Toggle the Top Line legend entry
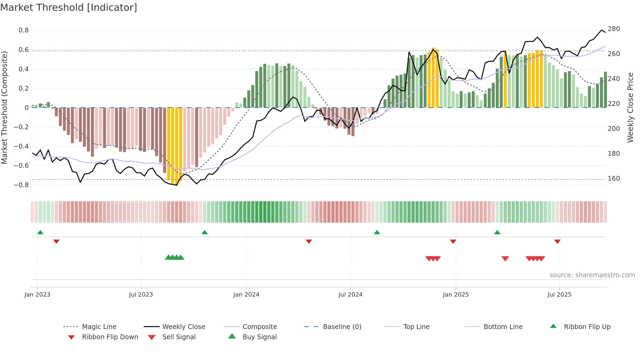The image size is (644, 362). (407, 327)
